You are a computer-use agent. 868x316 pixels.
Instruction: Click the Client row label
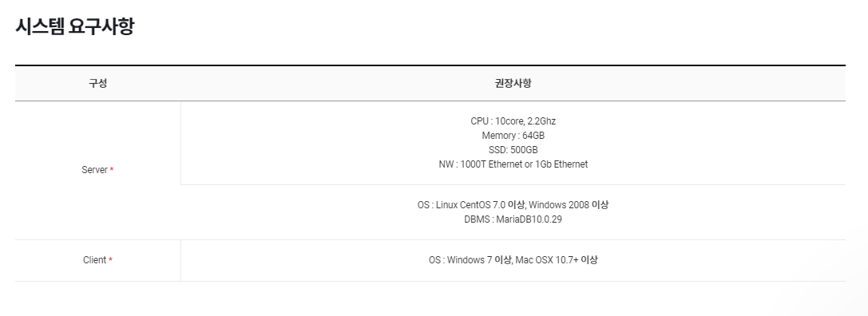pyautogui.click(x=95, y=260)
